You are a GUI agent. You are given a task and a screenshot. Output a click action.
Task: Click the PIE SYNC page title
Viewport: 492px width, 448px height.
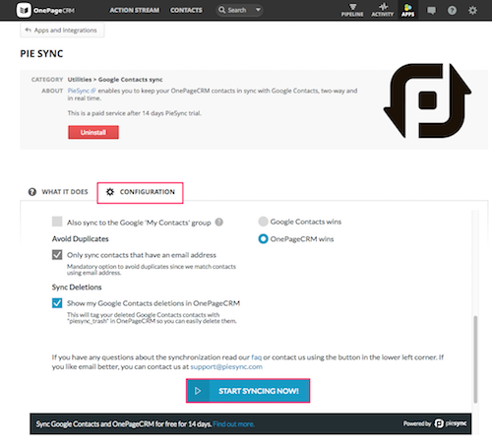click(41, 54)
